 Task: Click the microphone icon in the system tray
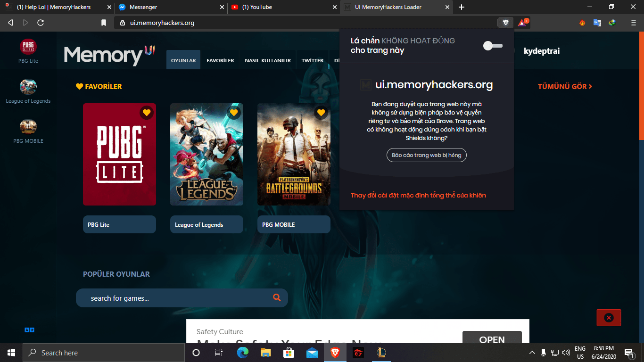(x=544, y=353)
